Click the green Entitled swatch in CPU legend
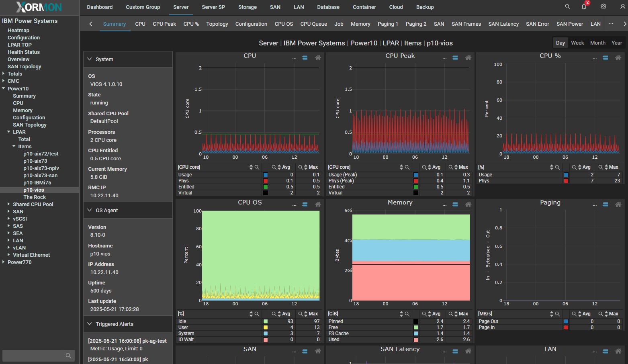The image size is (628, 364). [x=266, y=187]
